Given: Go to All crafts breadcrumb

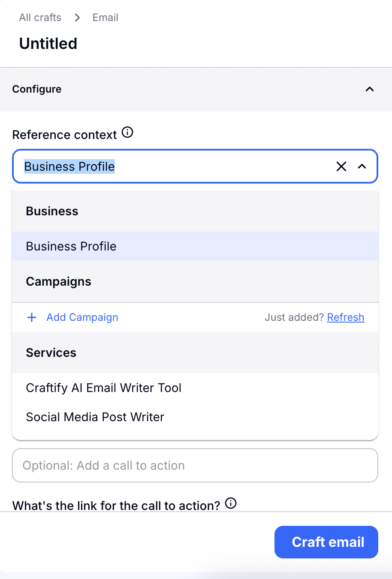Looking at the screenshot, I should click(x=40, y=18).
